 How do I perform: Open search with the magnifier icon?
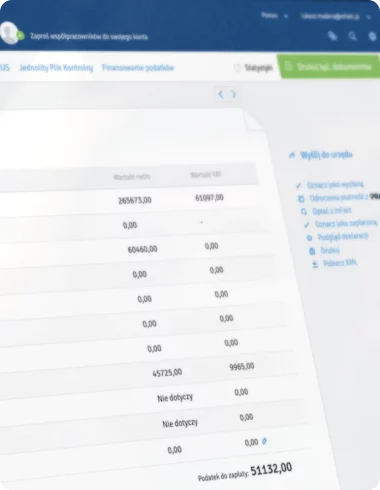point(352,36)
